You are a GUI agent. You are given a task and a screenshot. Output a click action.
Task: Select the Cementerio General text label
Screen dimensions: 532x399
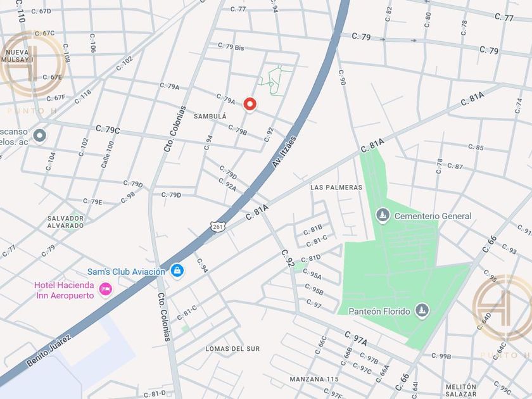point(433,216)
